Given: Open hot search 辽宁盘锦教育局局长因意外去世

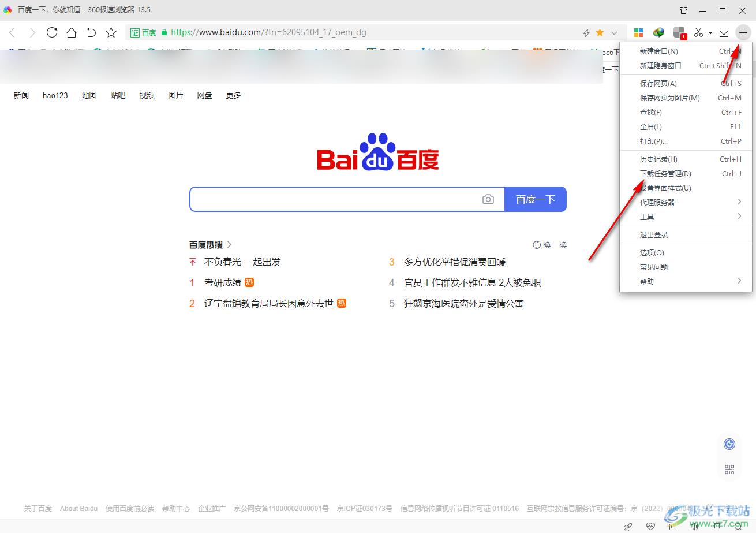Looking at the screenshot, I should [x=269, y=304].
